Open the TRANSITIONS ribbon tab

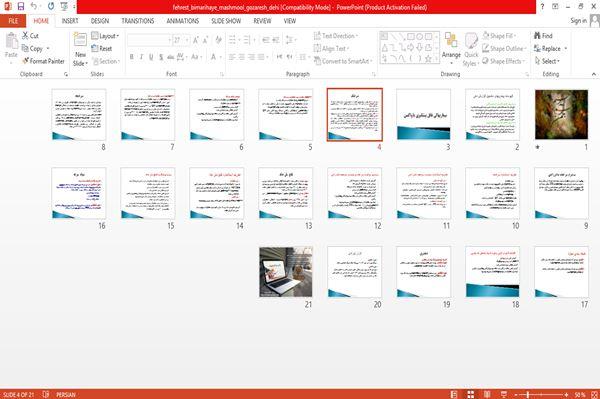click(138, 21)
